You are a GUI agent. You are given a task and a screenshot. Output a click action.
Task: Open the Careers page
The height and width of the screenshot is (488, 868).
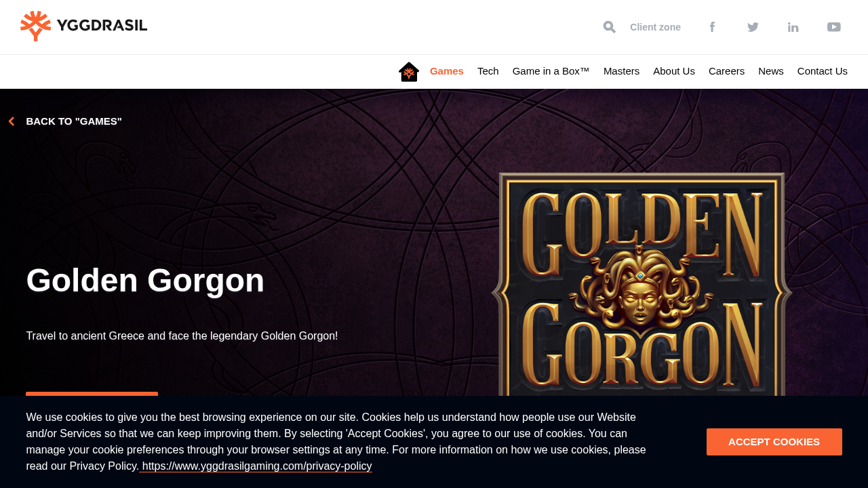pos(726,70)
